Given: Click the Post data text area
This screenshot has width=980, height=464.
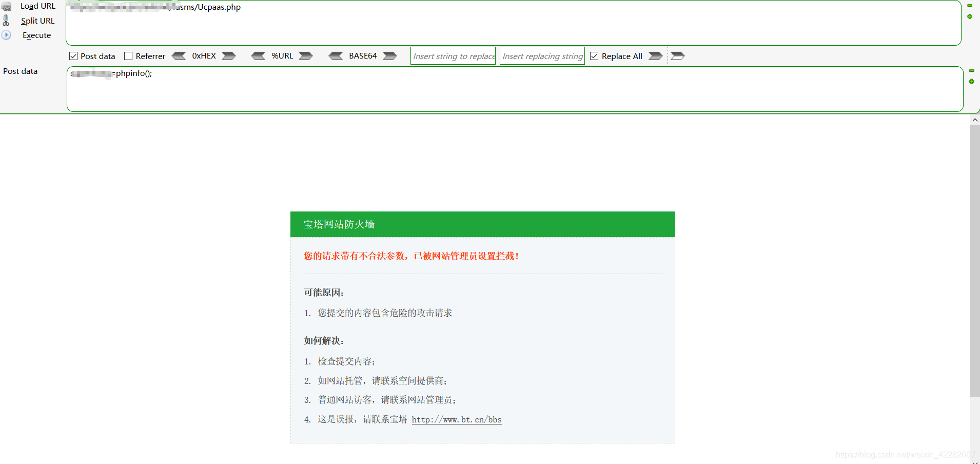Looking at the screenshot, I should tap(515, 89).
